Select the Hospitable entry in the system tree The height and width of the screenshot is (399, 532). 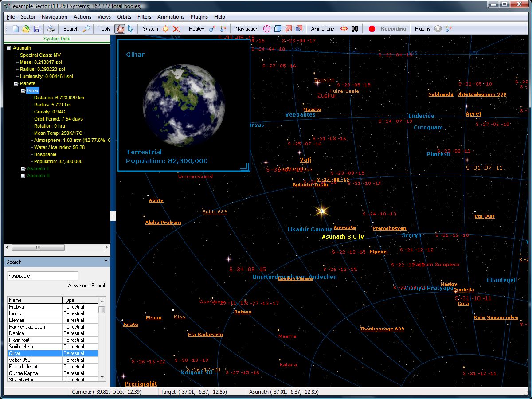(45, 154)
